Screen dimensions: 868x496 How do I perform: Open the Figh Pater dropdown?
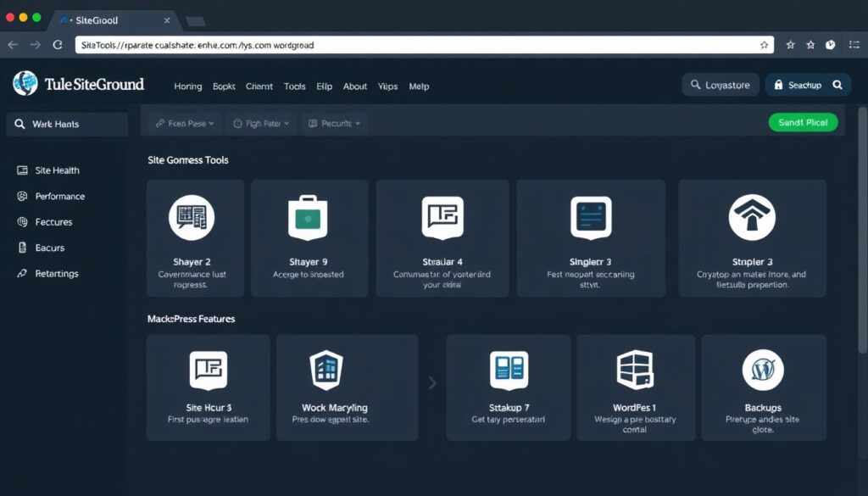coord(261,124)
